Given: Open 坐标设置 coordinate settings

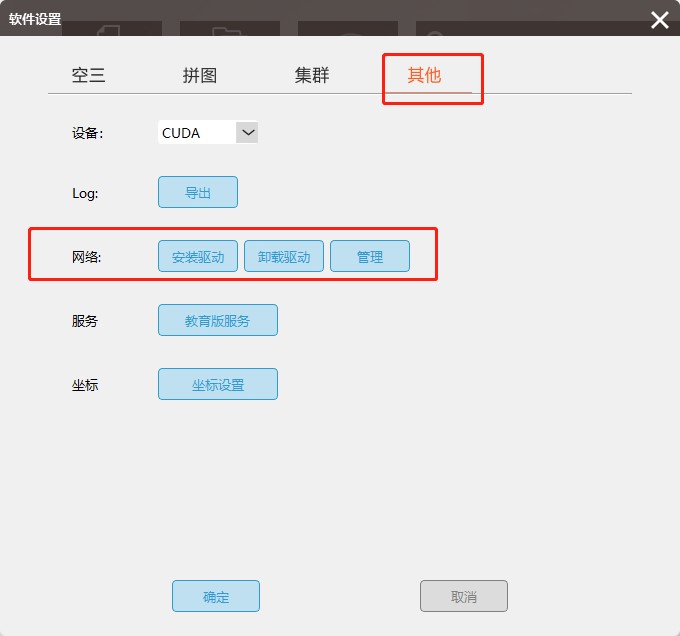Looking at the screenshot, I should pyautogui.click(x=218, y=384).
